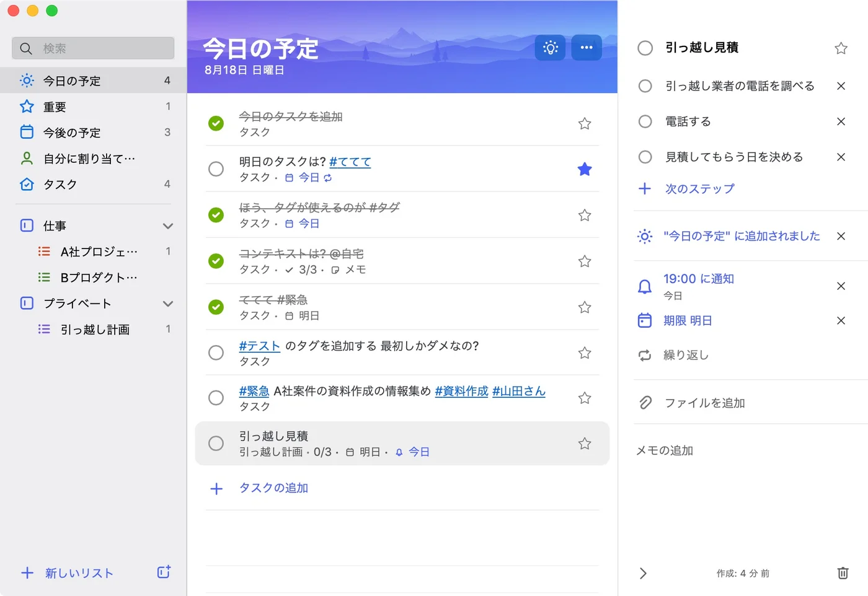Delete the task with the trash icon
The width and height of the screenshot is (868, 596).
843,573
